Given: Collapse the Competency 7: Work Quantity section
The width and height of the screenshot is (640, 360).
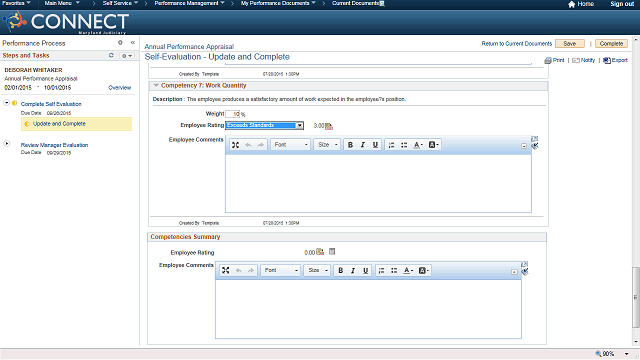Looking at the screenshot, I should tap(156, 85).
